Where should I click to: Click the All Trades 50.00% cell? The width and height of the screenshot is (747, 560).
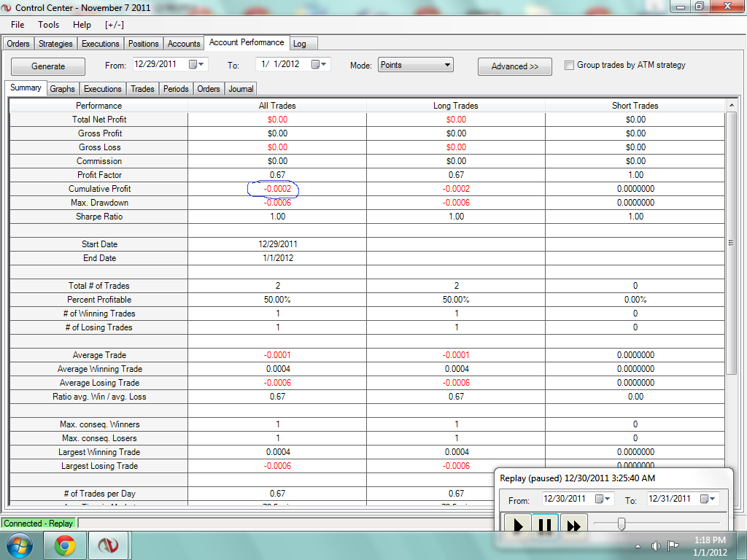(x=277, y=300)
